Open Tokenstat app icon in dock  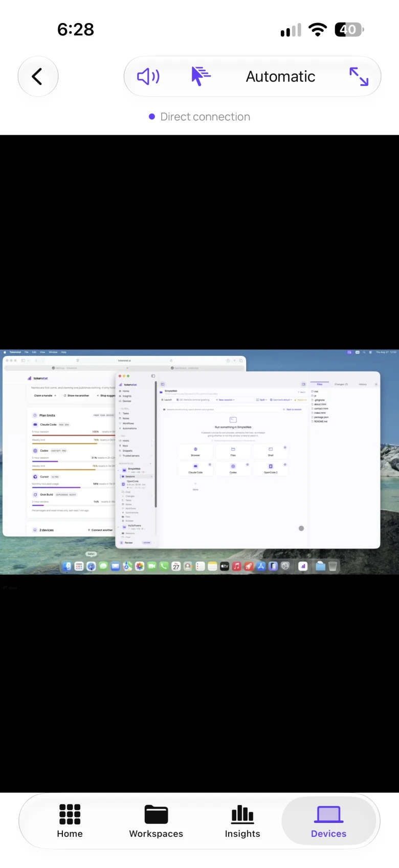(x=303, y=566)
